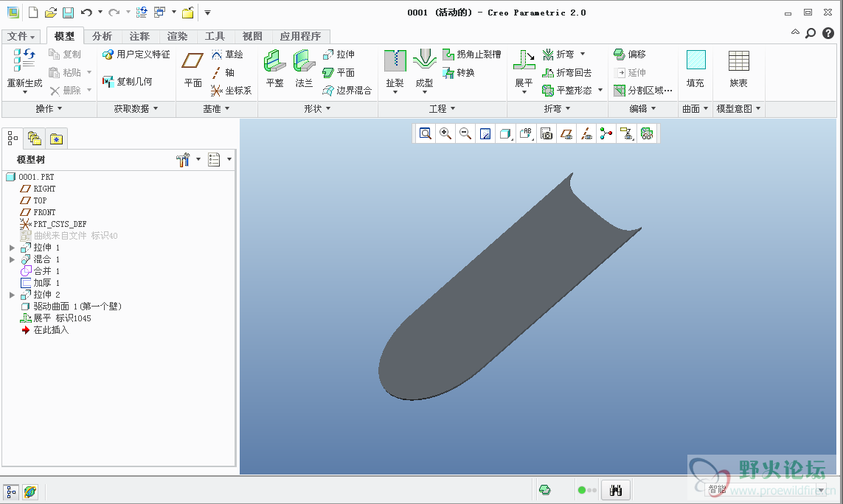Select the Extrude (拉伸) ribbon tool
The width and height of the screenshot is (843, 504).
339,55
